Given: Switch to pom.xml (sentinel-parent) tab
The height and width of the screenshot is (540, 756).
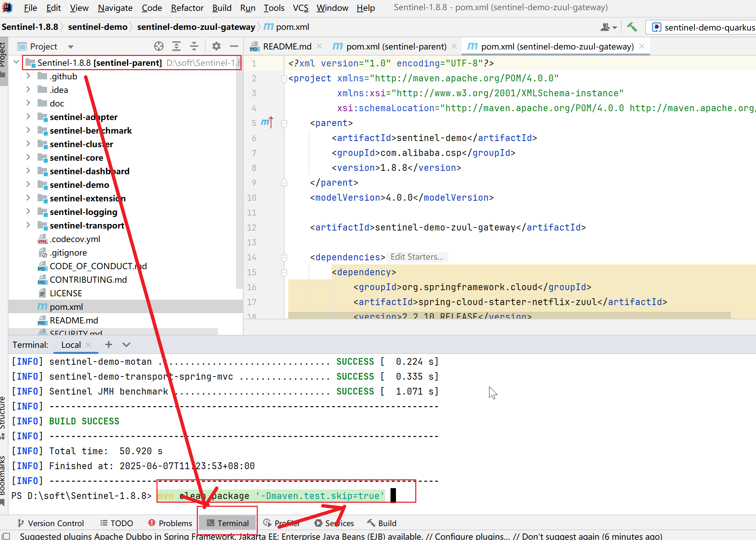Looking at the screenshot, I should (396, 46).
